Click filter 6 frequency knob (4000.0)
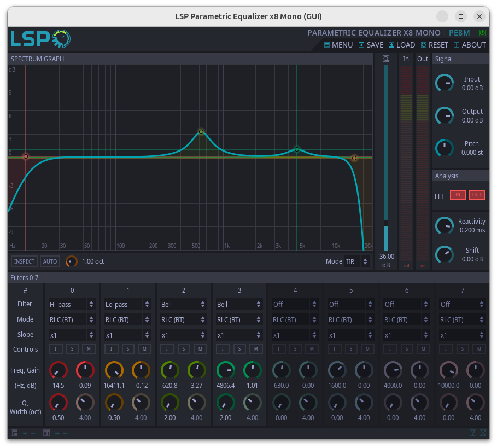 pyautogui.click(x=393, y=370)
